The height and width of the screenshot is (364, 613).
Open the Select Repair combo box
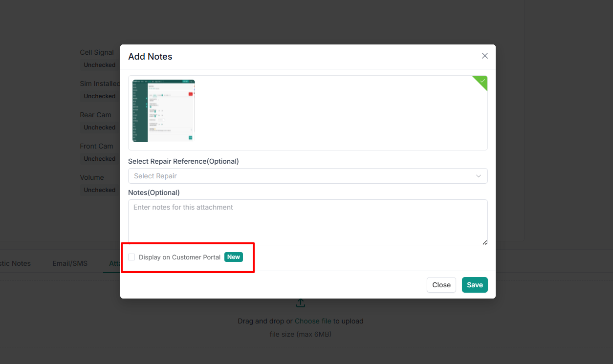coord(308,176)
